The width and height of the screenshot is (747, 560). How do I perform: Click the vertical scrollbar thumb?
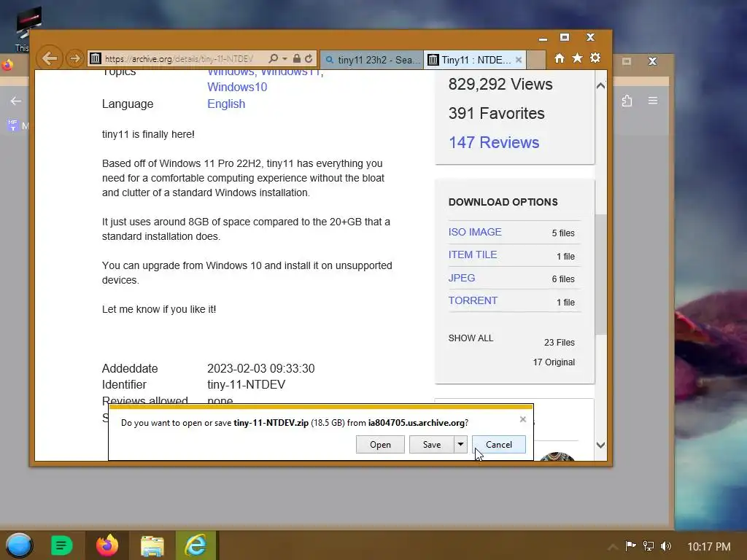click(x=601, y=274)
